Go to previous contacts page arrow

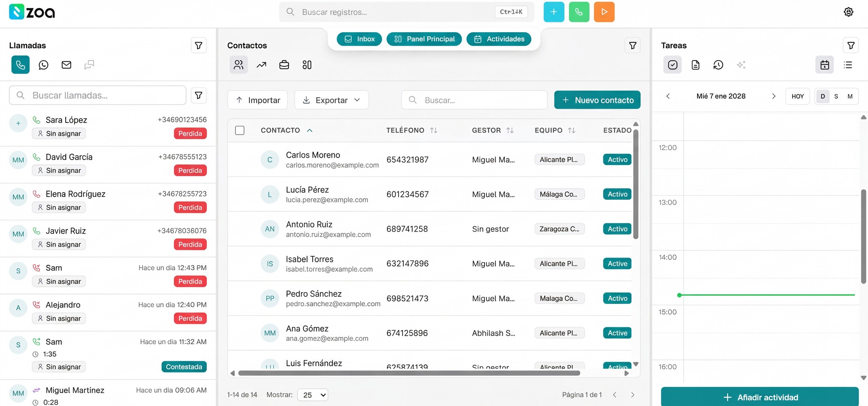tap(615, 395)
